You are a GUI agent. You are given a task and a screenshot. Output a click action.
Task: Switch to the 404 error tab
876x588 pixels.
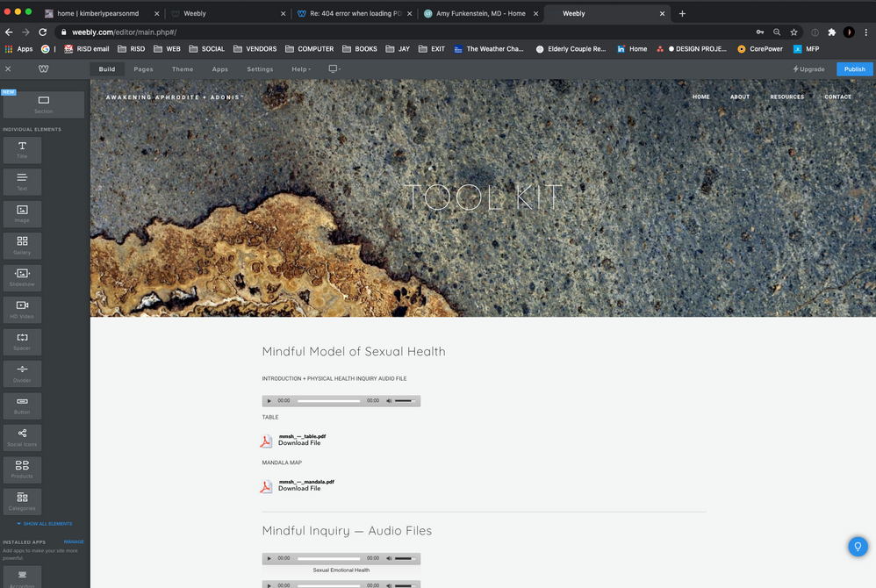tap(354, 13)
